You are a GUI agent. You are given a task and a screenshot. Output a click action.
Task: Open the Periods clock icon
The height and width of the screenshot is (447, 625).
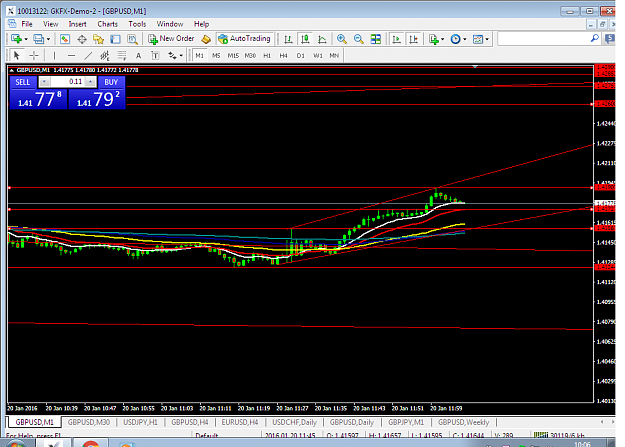(x=456, y=39)
